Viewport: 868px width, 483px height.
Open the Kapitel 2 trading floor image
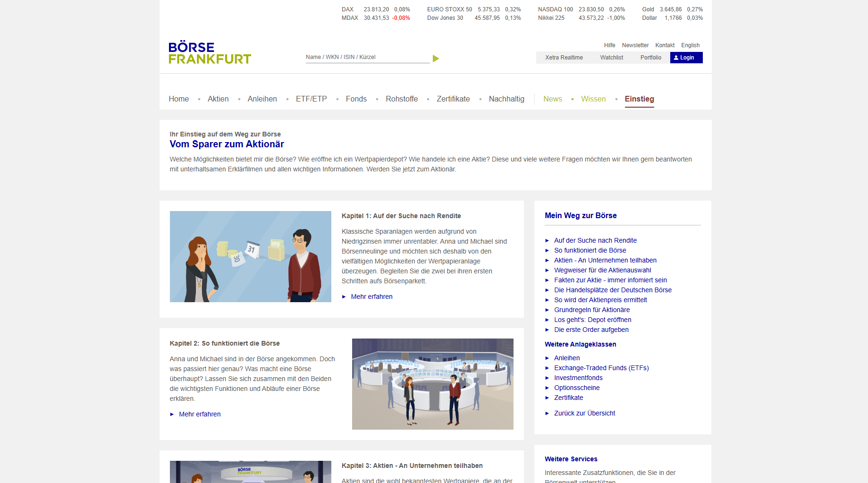432,384
